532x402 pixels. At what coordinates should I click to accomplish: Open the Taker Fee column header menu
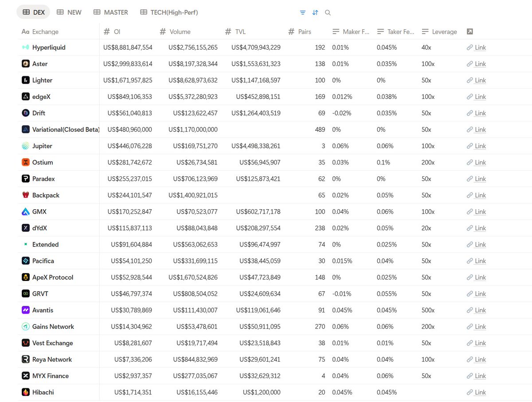tap(395, 31)
